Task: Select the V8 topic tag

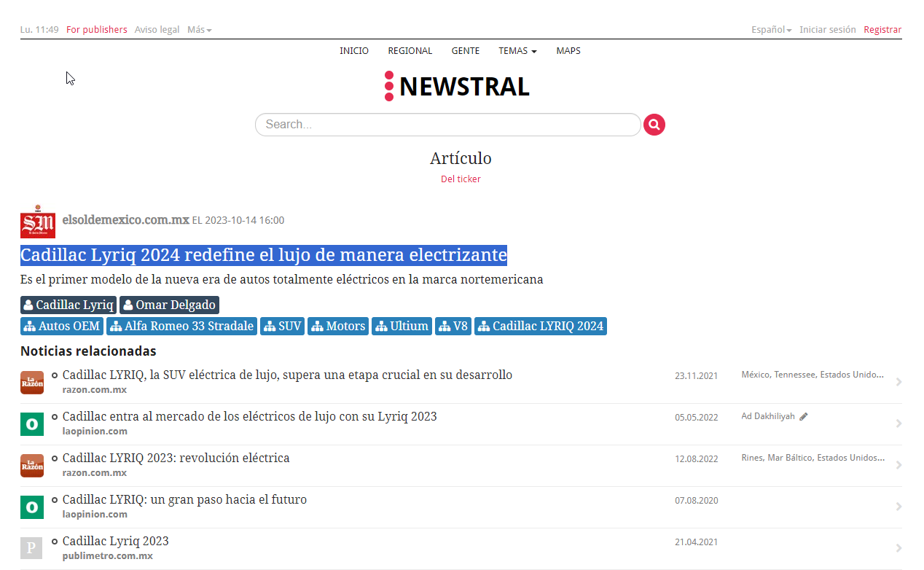Action: click(453, 326)
